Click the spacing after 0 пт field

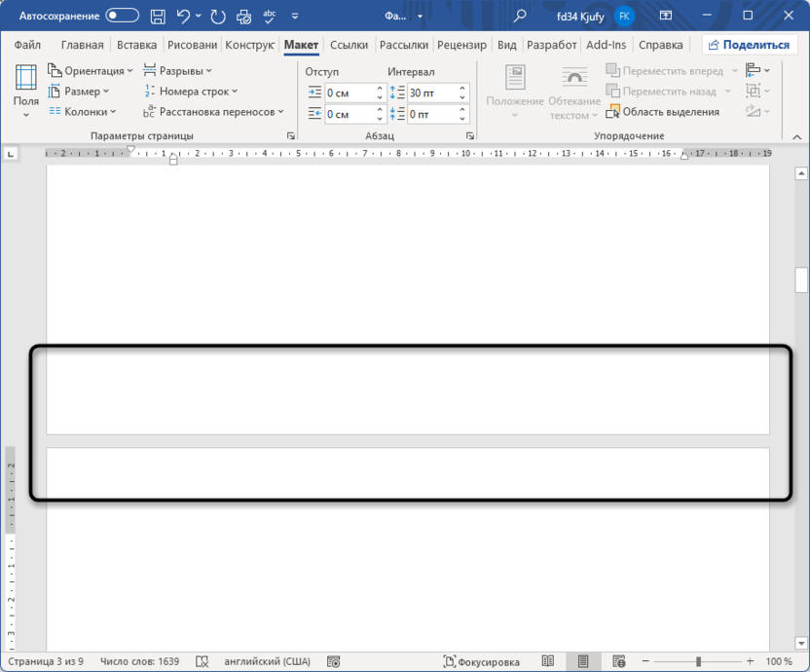pyautogui.click(x=432, y=114)
